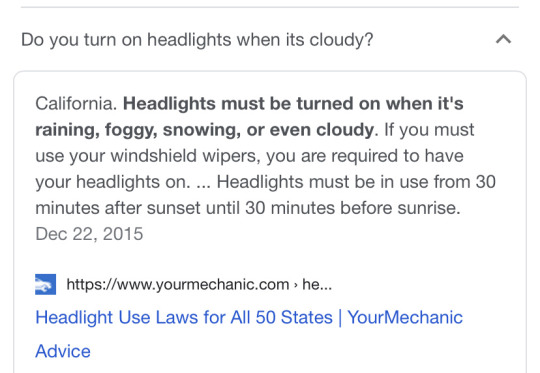This screenshot has height=373, width=540.
Task: Collapse the headlights question with the chevron
Action: 503,39
